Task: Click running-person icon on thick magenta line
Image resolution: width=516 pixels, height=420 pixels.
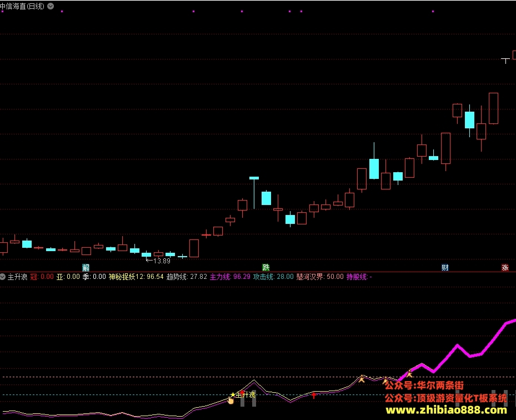Action: [x=409, y=373]
